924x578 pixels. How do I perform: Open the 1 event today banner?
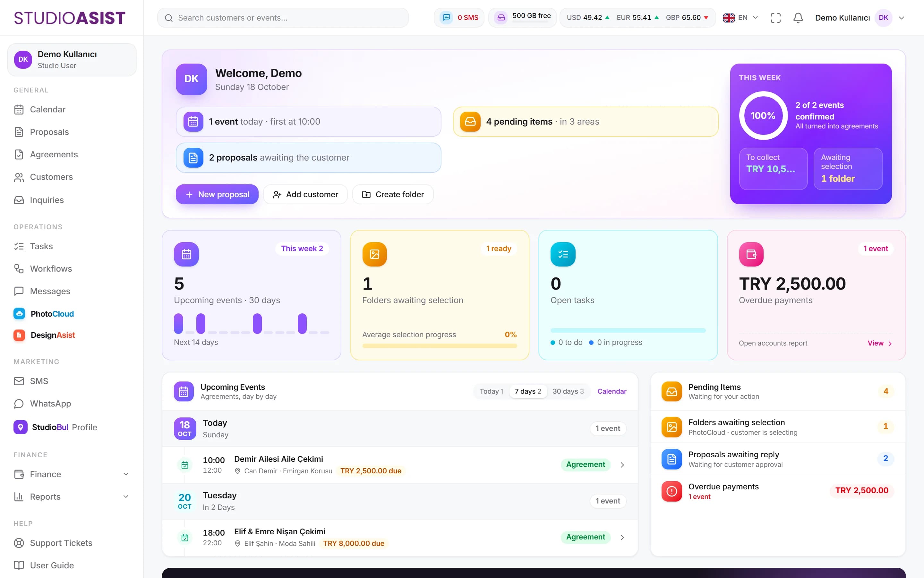click(x=309, y=122)
